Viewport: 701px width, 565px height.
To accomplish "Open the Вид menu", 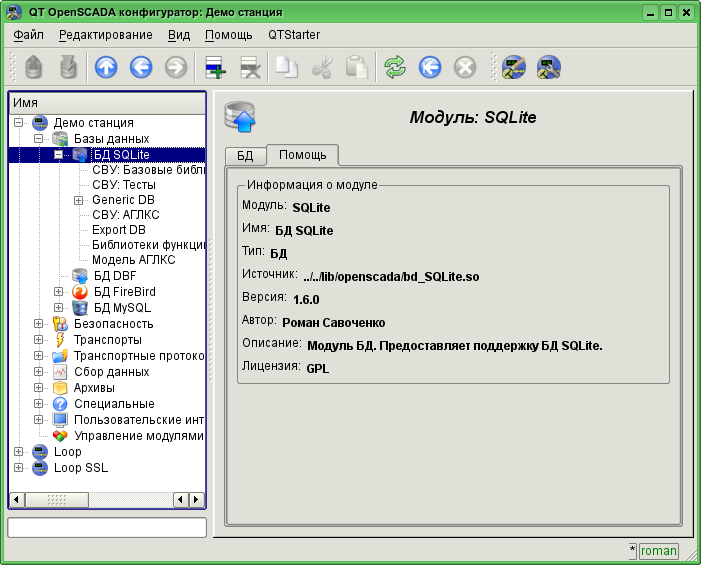I will pyautogui.click(x=179, y=35).
